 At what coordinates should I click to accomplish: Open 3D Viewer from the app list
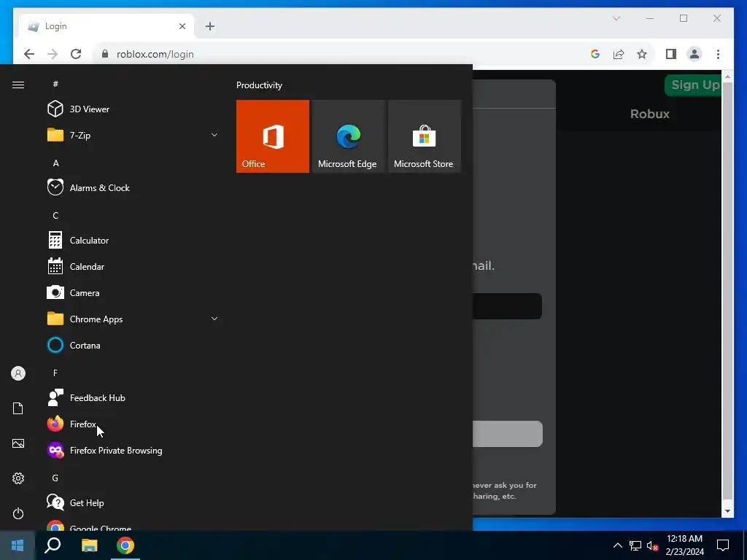(x=133, y=109)
